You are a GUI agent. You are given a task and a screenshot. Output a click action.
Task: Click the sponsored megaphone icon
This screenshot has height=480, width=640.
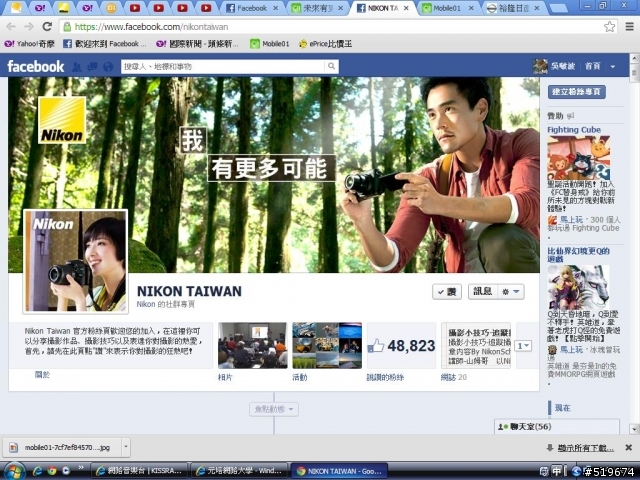(x=571, y=116)
